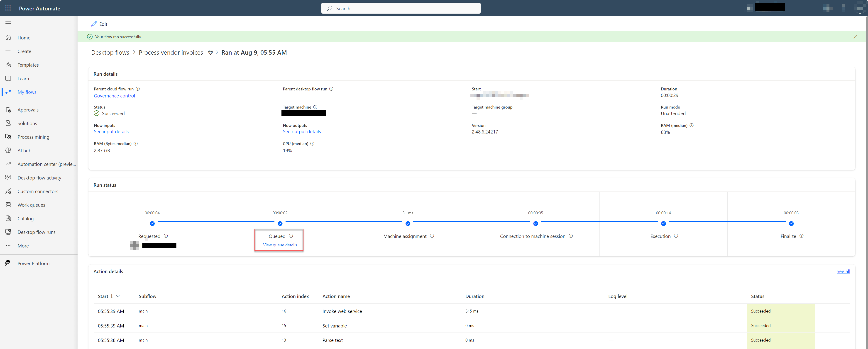Open See output details link
This screenshot has height=349, width=868.
pyautogui.click(x=301, y=132)
